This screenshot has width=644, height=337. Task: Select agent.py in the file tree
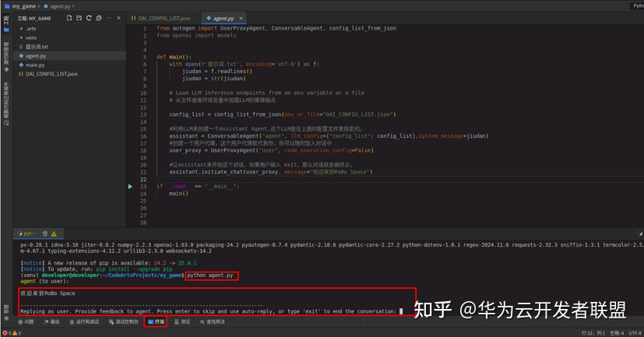(36, 56)
